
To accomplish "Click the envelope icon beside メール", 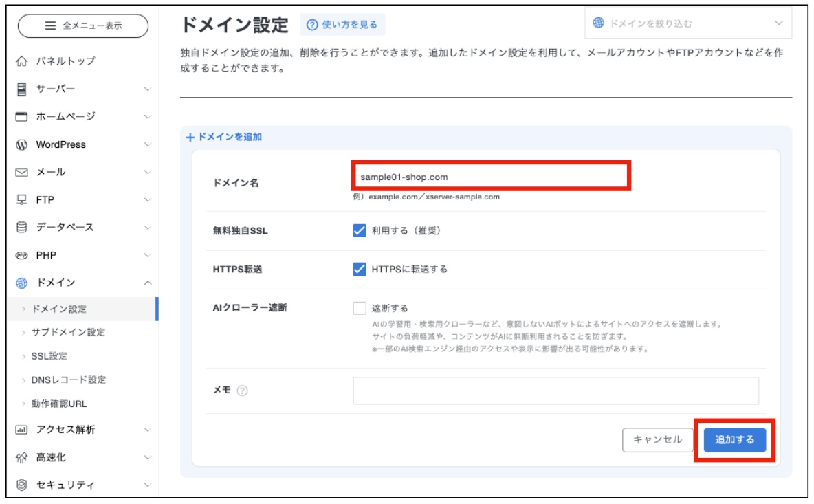I will [x=21, y=172].
